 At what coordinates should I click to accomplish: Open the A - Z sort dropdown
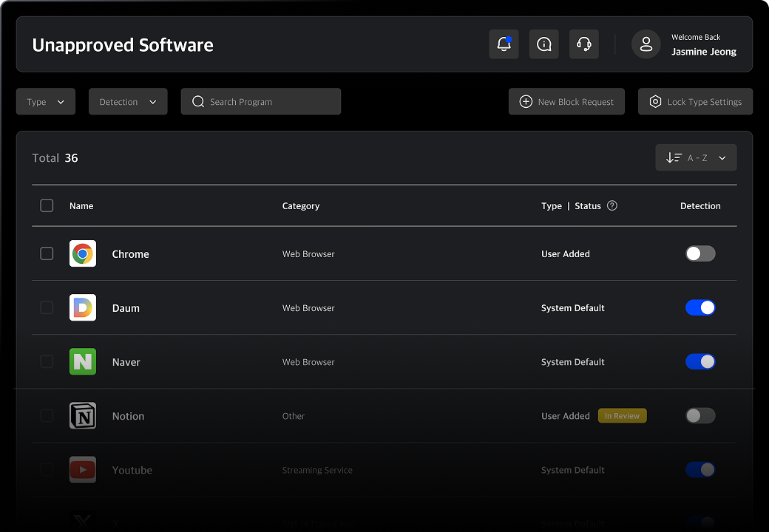[696, 157]
